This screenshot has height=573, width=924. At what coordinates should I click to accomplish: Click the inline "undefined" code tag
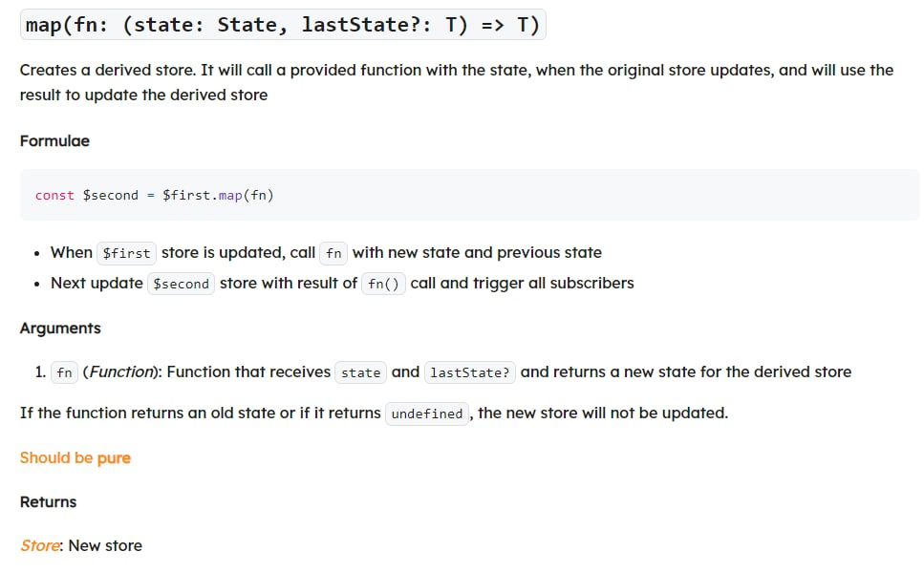[x=426, y=414]
